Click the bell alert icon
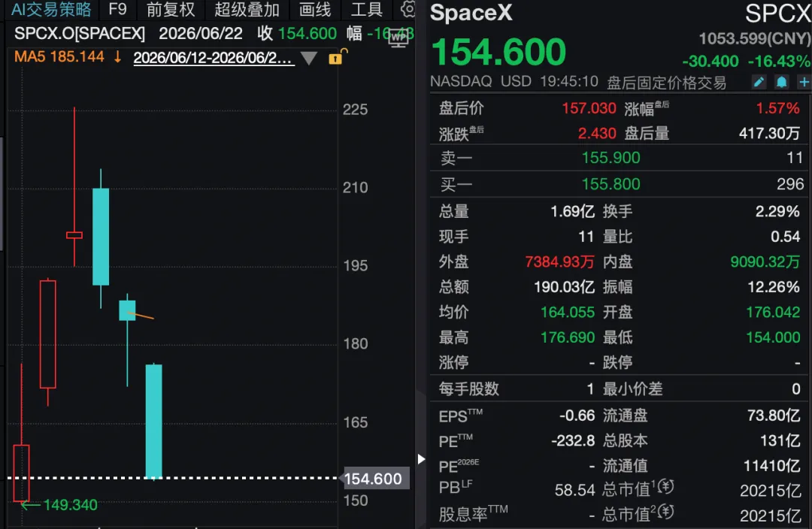 point(781,82)
